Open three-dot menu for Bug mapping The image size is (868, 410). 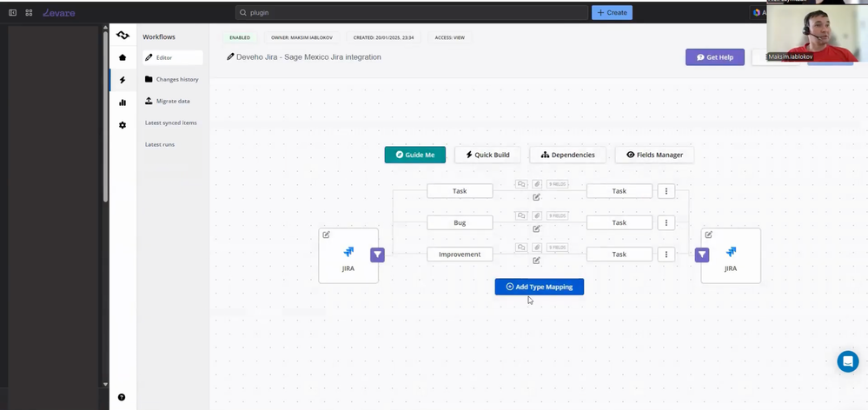tap(666, 222)
